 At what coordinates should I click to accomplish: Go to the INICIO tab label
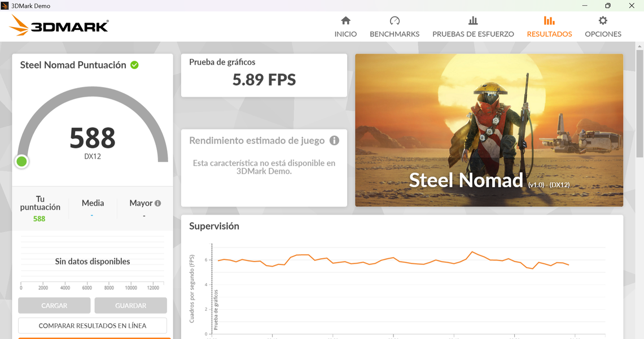pos(345,34)
